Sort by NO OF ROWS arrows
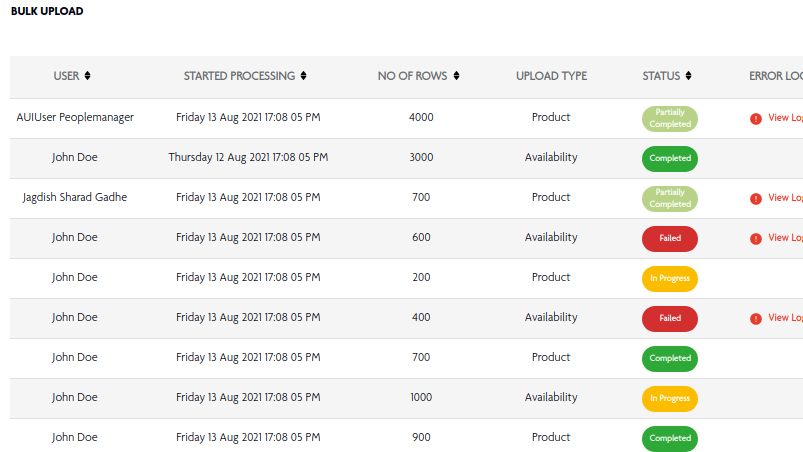This screenshot has width=803, height=452. tap(456, 76)
